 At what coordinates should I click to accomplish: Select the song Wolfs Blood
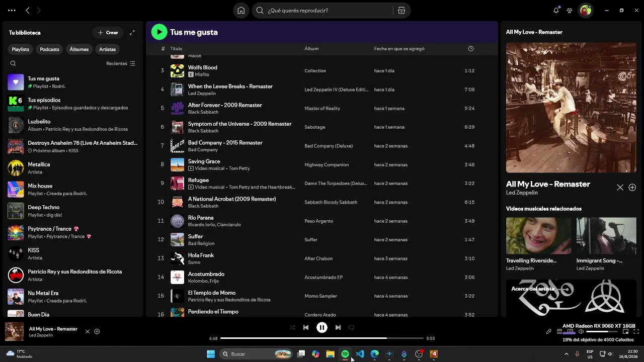pos(203,67)
